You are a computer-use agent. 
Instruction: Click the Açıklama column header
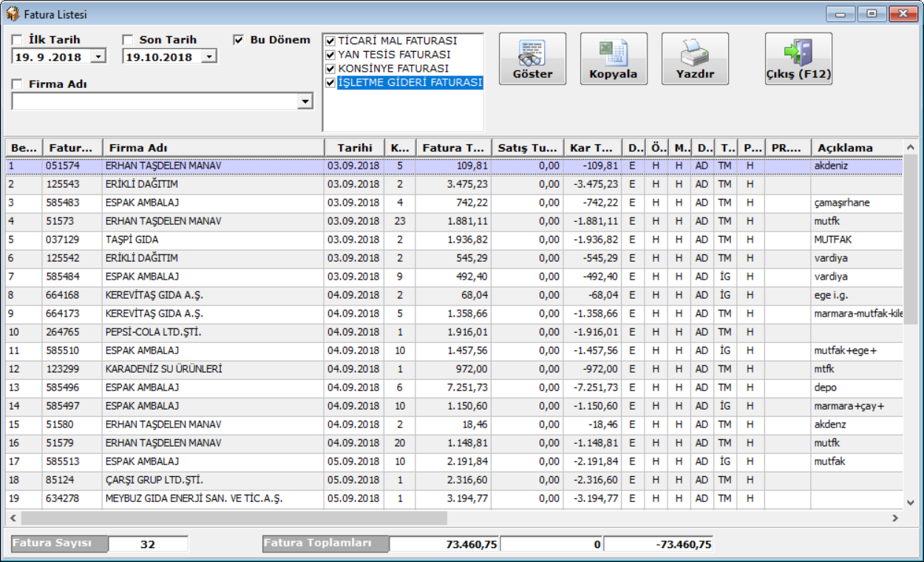click(855, 148)
